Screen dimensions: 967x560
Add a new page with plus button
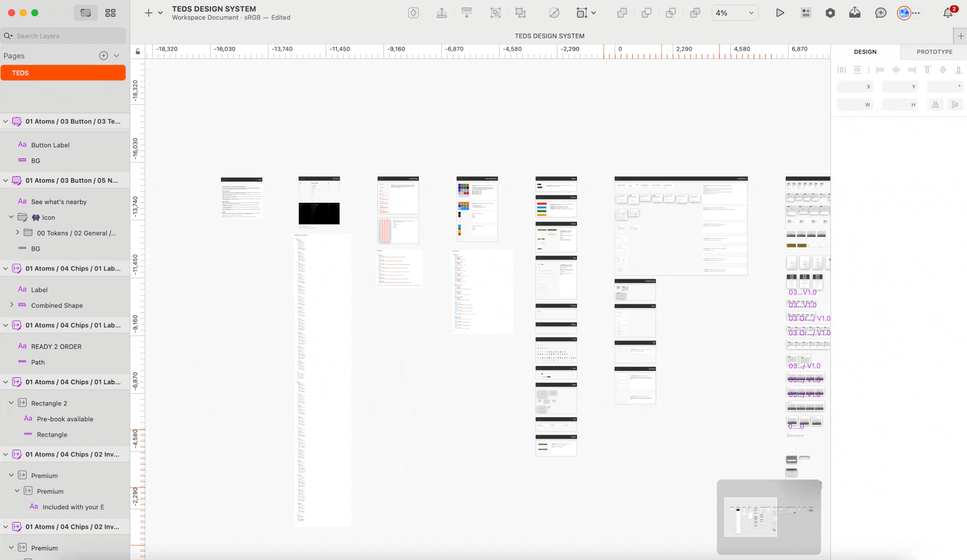(x=103, y=55)
